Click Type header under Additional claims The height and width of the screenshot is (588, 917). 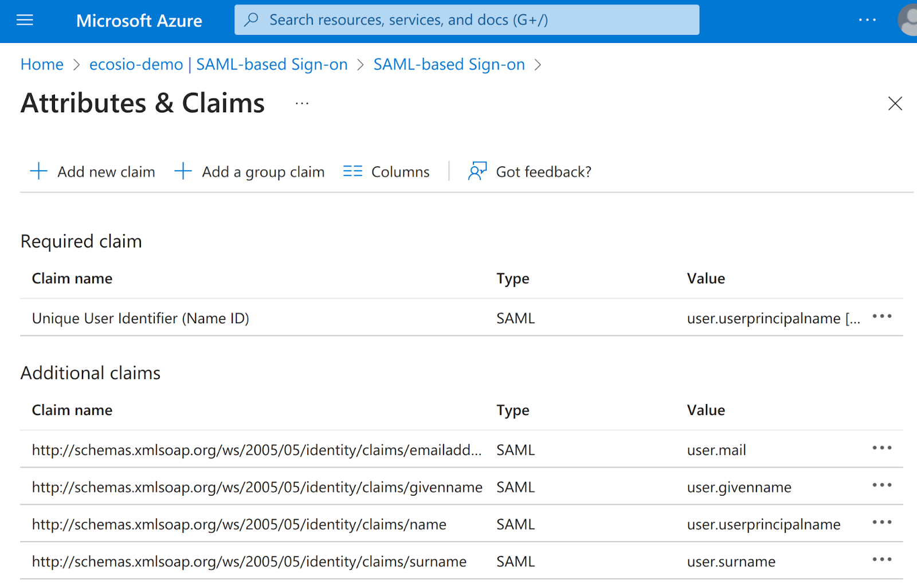(513, 411)
